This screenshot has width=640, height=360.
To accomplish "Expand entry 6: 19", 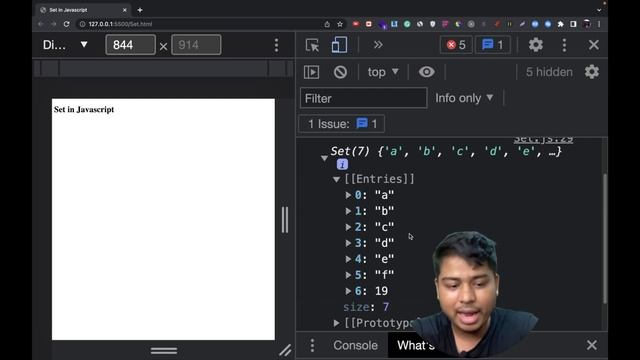I will coord(348,291).
